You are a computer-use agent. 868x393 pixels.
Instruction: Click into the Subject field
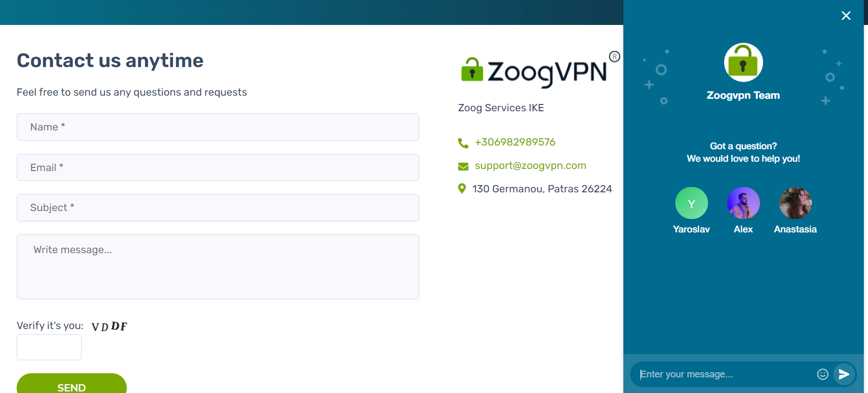[218, 208]
